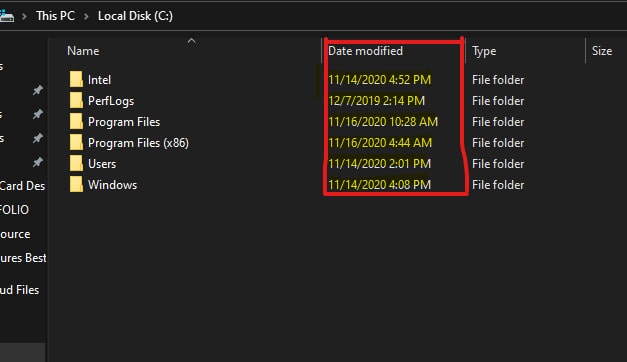Open the Card Des item in the sidebar
Viewport: 627px width, 362px height.
coord(22,186)
